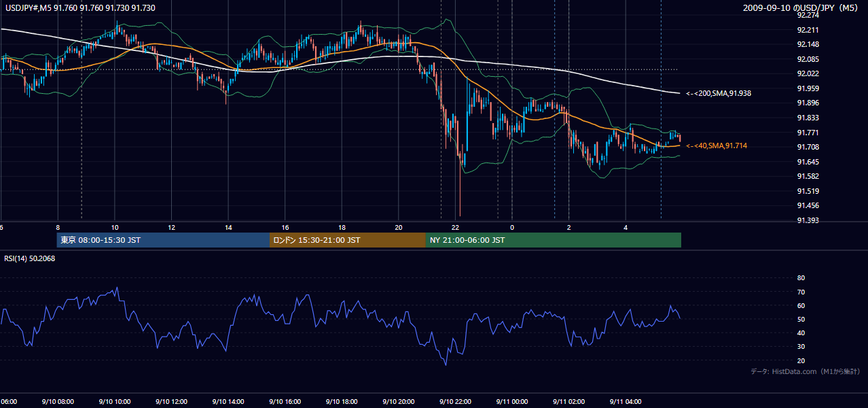Click the bottom time label 9/10 12:00

click(171, 402)
